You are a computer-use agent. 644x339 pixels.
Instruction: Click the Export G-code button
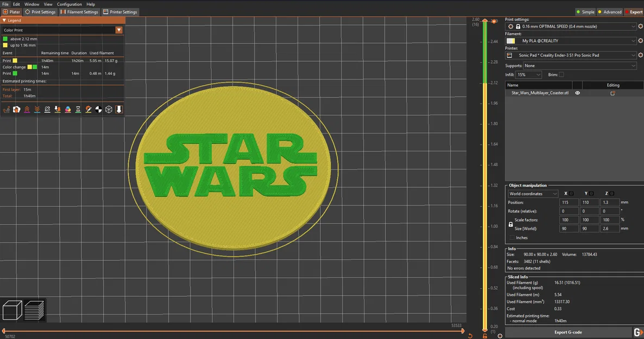[x=568, y=332]
